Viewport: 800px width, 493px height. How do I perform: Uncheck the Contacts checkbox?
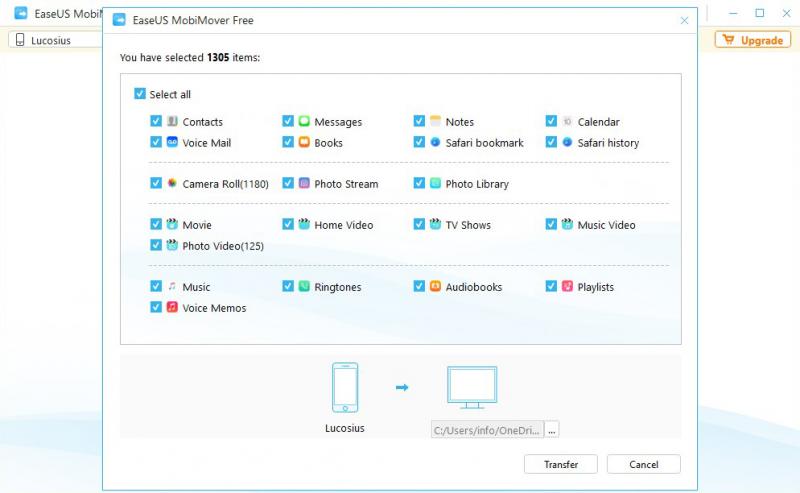(x=156, y=121)
